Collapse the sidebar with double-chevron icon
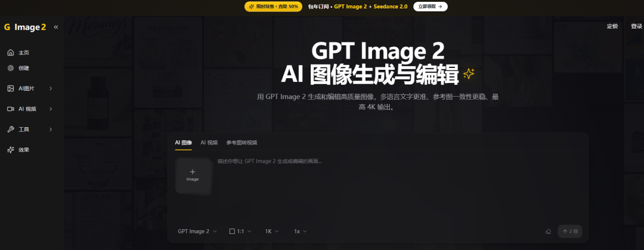The width and height of the screenshot is (644, 250). point(56,27)
